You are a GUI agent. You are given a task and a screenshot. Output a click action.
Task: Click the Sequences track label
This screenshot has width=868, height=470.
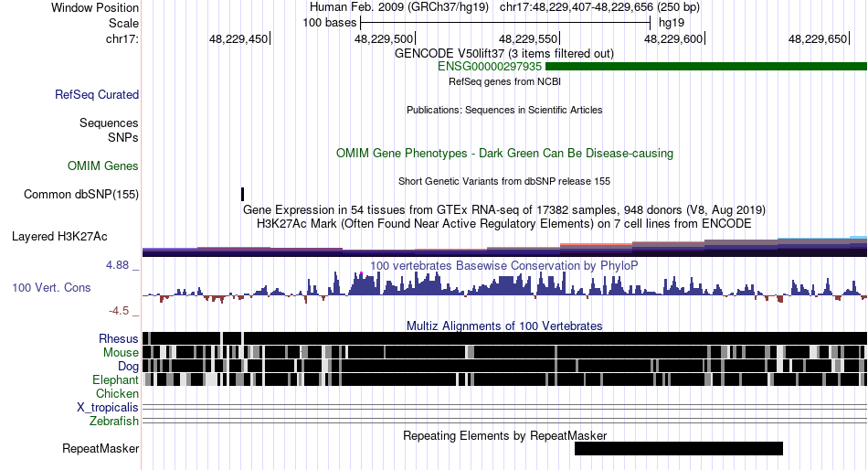point(109,123)
